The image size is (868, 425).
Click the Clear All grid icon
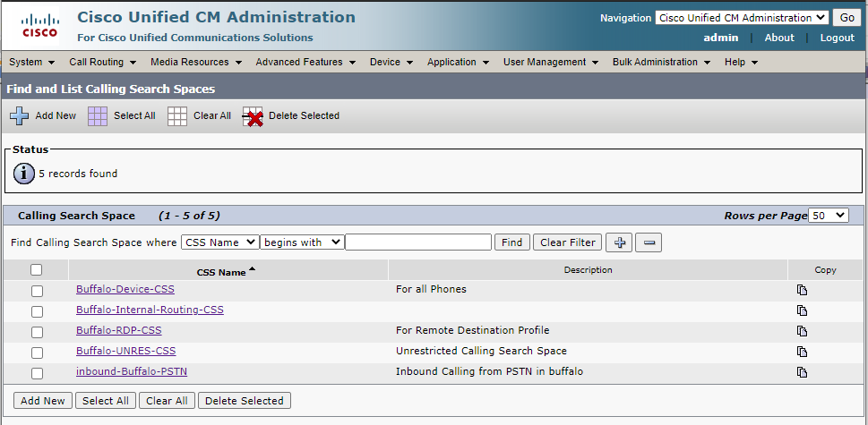pyautogui.click(x=177, y=115)
